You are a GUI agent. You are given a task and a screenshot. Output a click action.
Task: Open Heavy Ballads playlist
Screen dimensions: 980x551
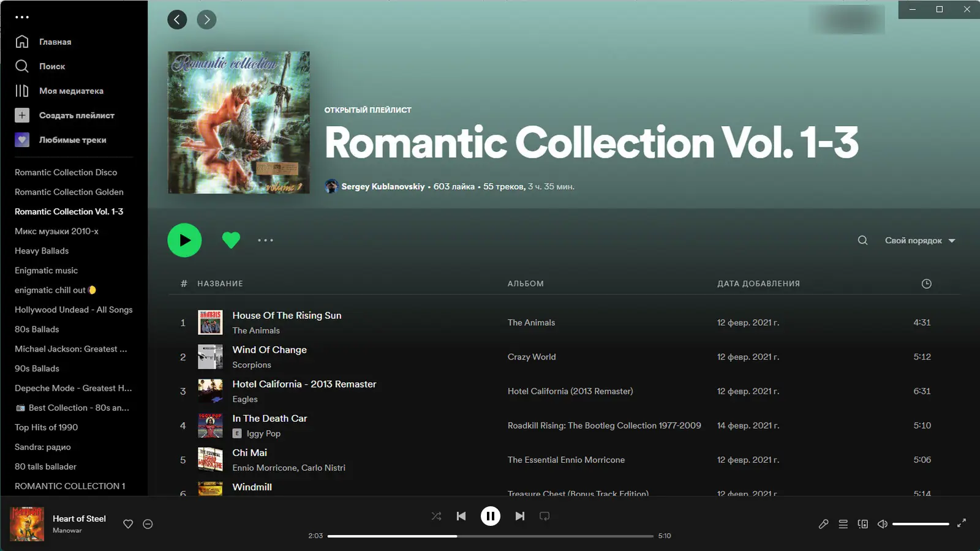pyautogui.click(x=42, y=251)
